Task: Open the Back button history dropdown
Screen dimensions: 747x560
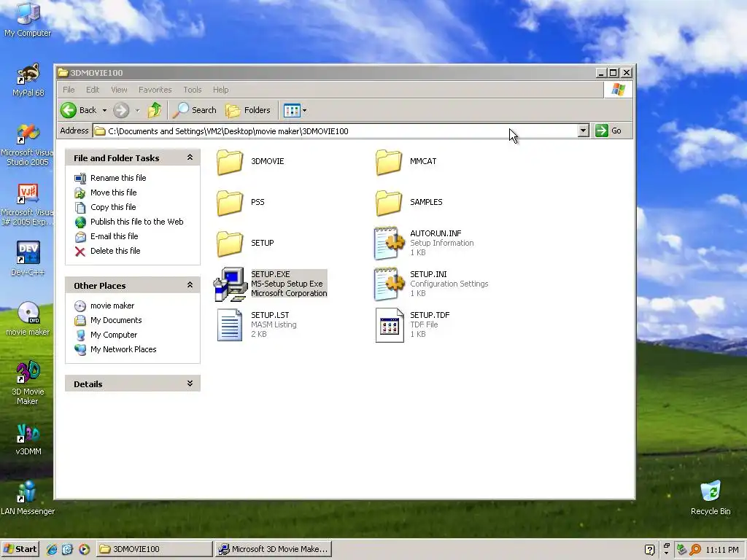Action: click(x=104, y=111)
